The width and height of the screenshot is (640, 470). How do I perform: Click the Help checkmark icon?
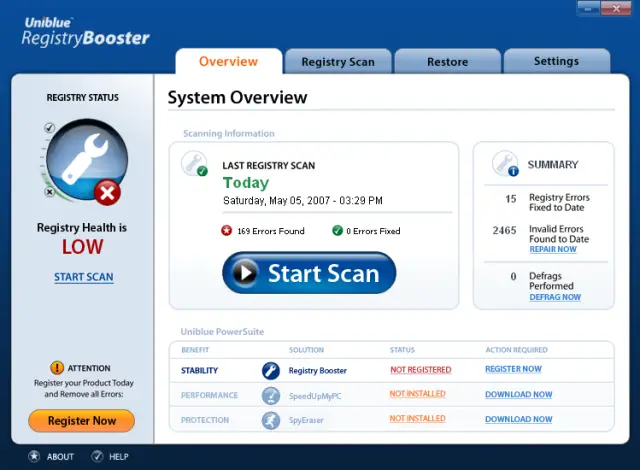[97, 456]
